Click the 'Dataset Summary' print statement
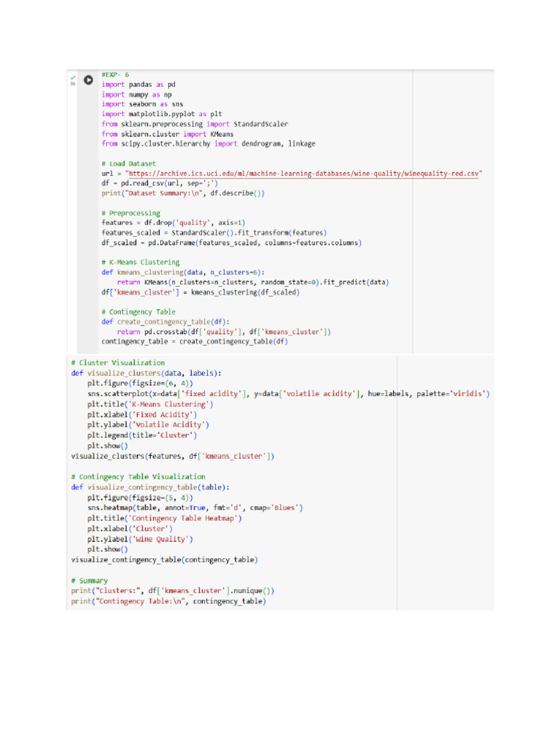 coord(183,193)
